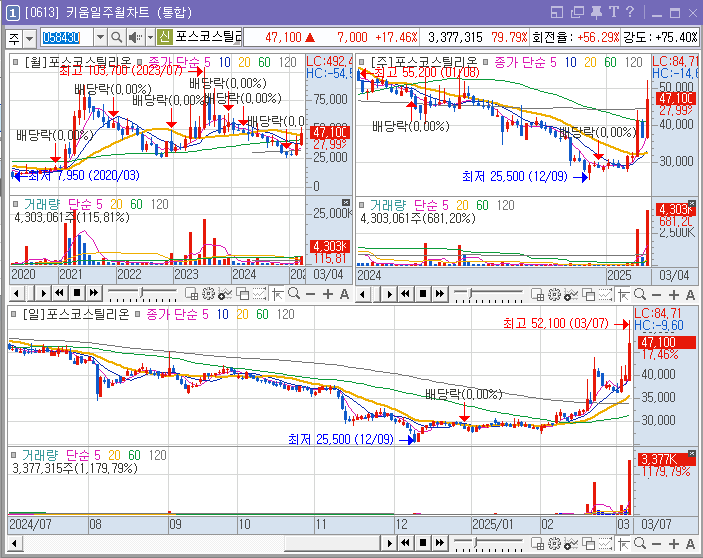Screen dimensions: 703x558
Task: Click scroll-left arrow in monthly chart toolbar
Action: click(x=17, y=294)
